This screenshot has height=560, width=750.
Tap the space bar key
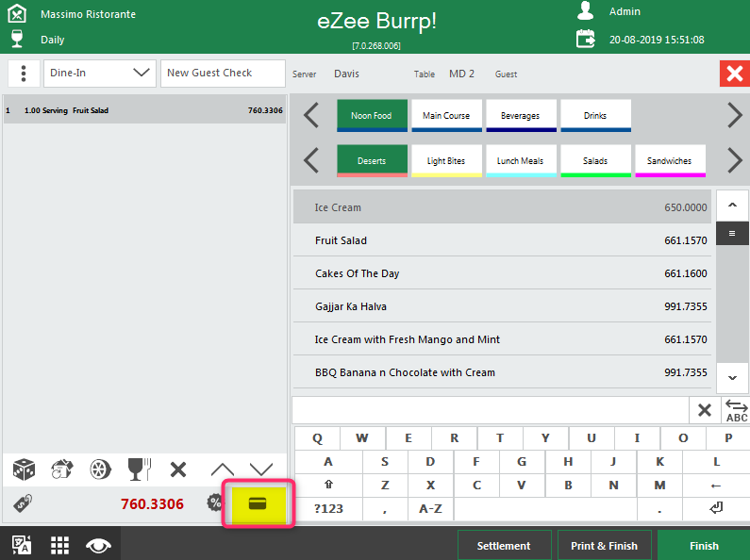[x=545, y=508]
